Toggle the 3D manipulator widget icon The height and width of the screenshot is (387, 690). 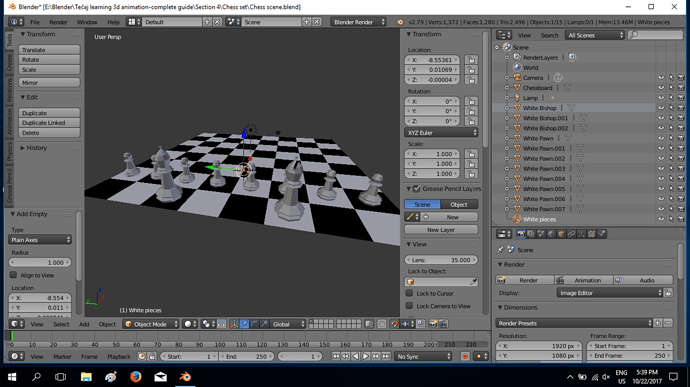(234, 324)
